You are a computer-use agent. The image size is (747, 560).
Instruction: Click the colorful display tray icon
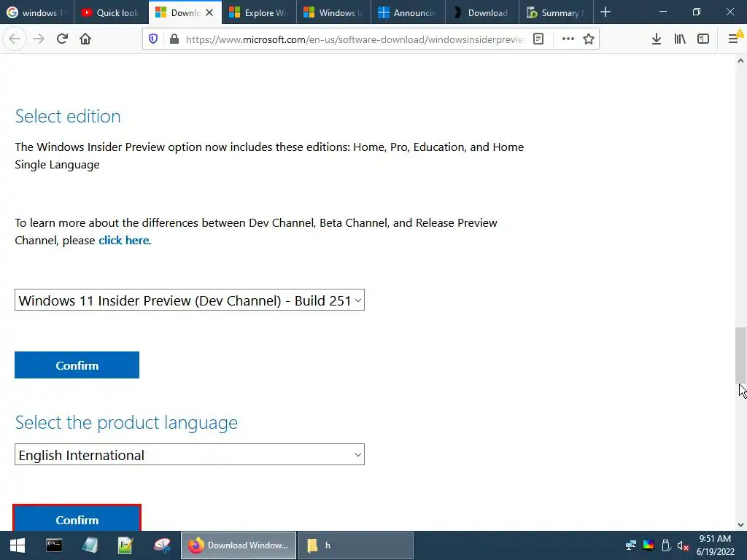(649, 545)
